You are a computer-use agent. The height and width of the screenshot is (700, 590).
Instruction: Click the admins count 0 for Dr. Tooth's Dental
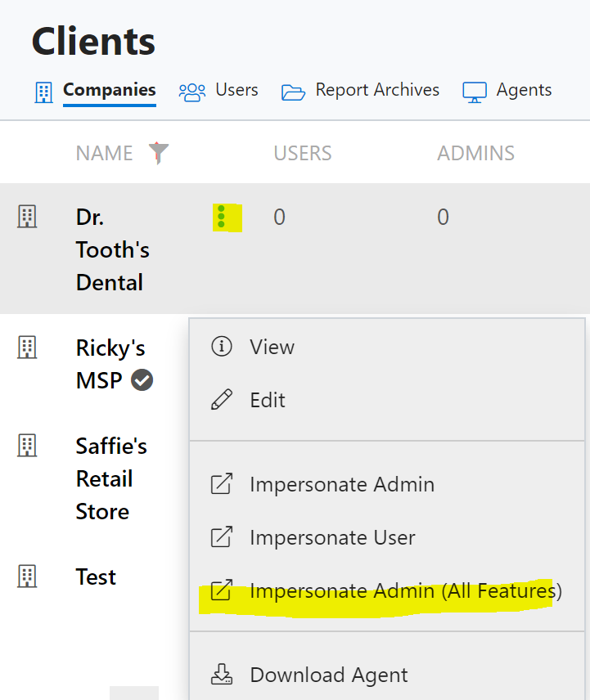pos(443,217)
